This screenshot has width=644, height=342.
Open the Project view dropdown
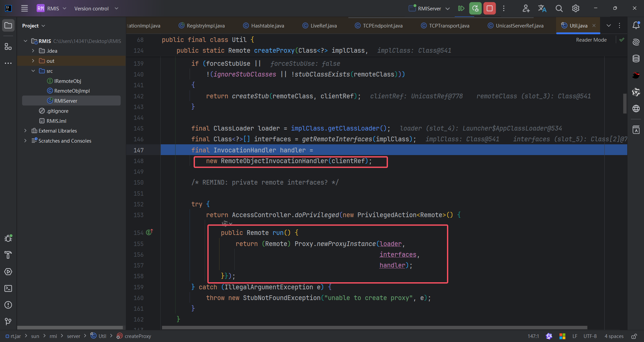[x=34, y=26]
